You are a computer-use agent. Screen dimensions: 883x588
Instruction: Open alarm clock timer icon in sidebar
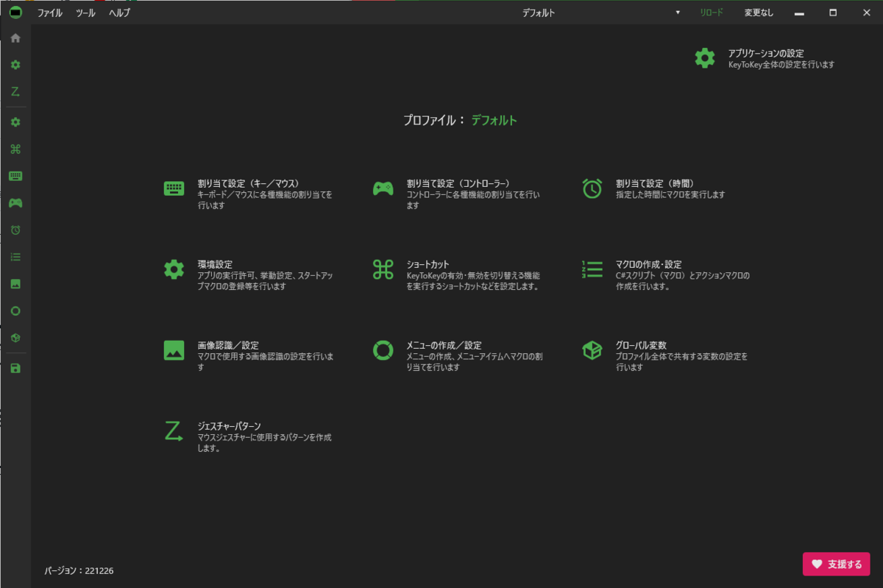(x=15, y=230)
